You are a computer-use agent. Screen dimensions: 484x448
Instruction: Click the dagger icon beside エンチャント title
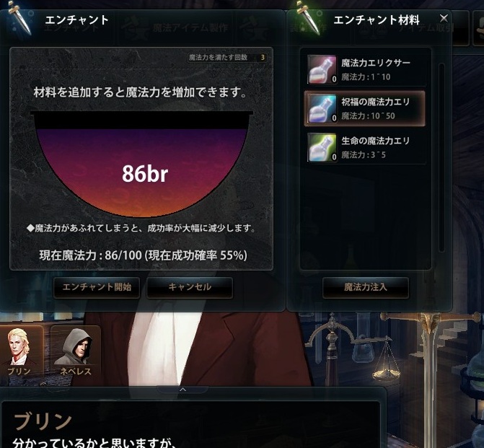click(19, 17)
